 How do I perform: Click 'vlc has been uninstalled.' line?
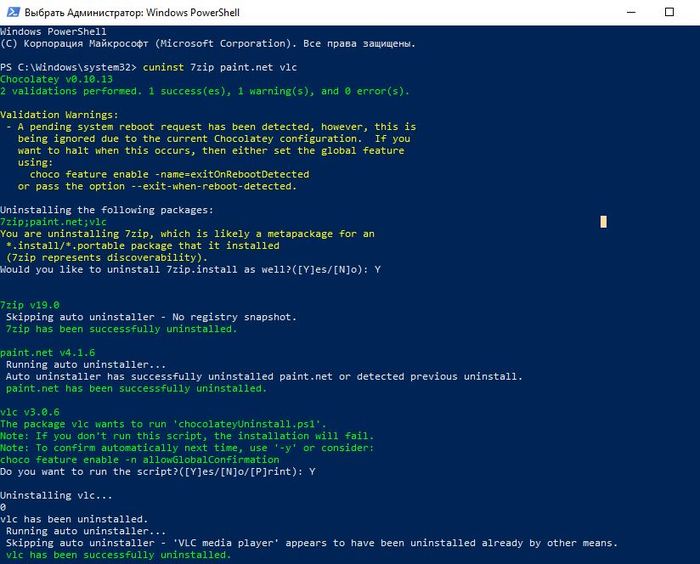coord(74,519)
